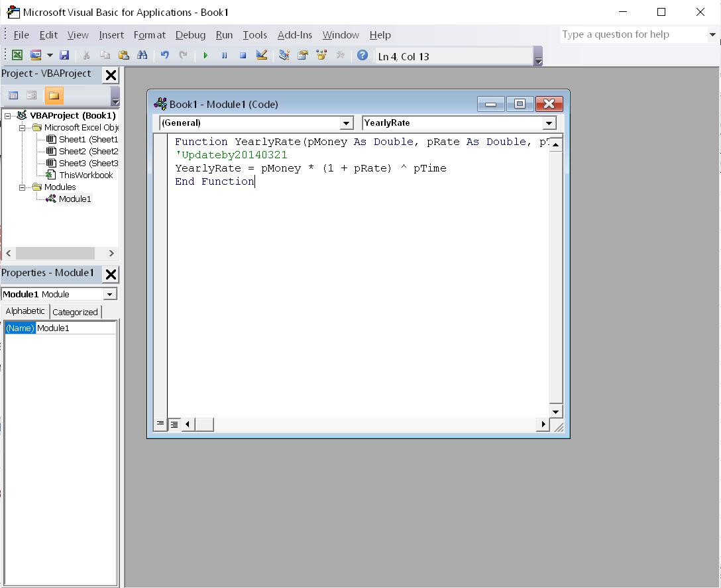Click the Reset stop icon in toolbar
The width and height of the screenshot is (721, 588).
243,56
